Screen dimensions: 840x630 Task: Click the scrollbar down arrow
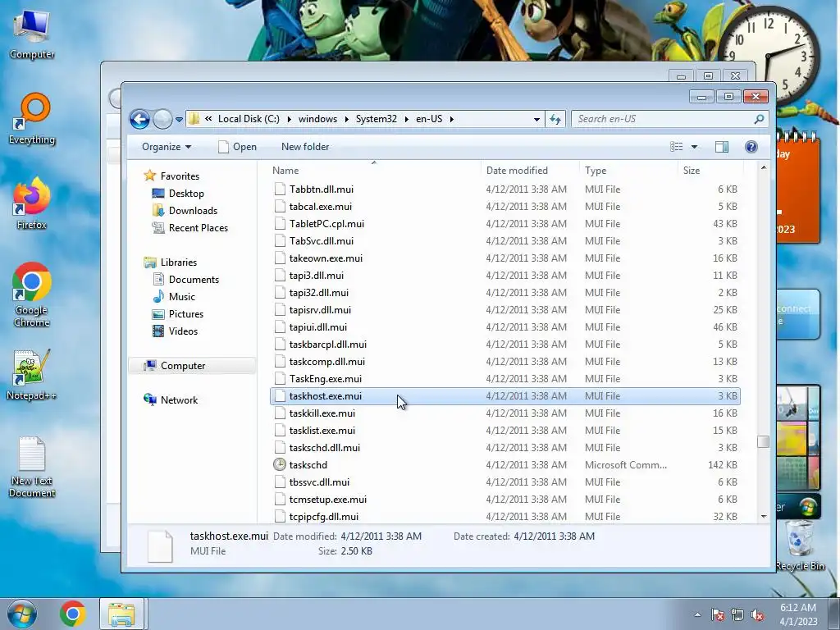pyautogui.click(x=764, y=517)
